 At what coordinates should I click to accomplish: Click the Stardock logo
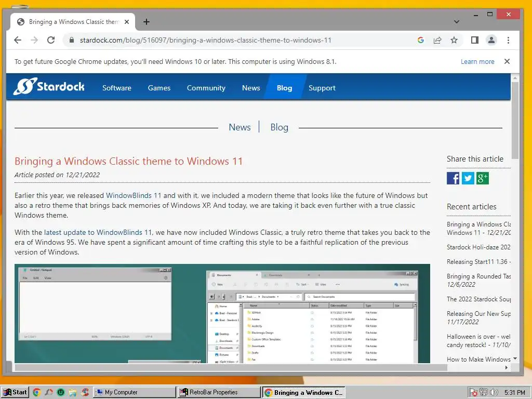[x=49, y=87]
